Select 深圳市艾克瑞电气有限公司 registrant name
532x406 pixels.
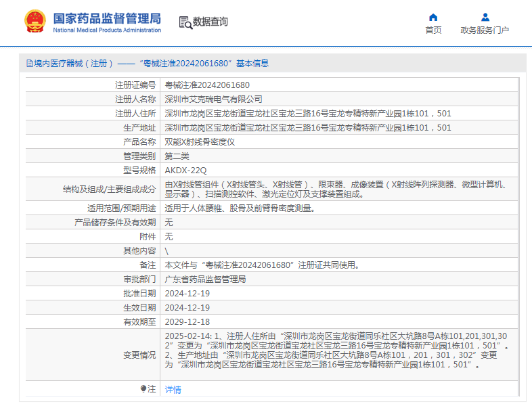click(x=213, y=99)
